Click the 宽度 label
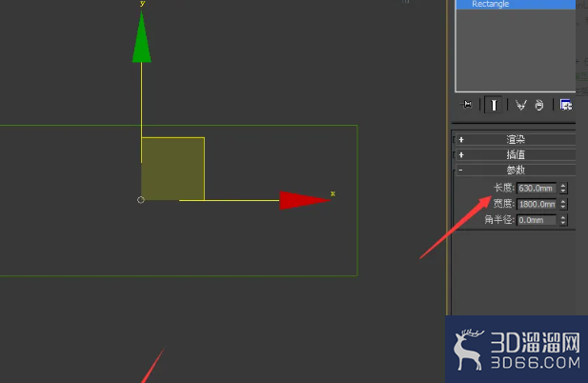Image resolution: width=588 pixels, height=383 pixels. click(503, 204)
